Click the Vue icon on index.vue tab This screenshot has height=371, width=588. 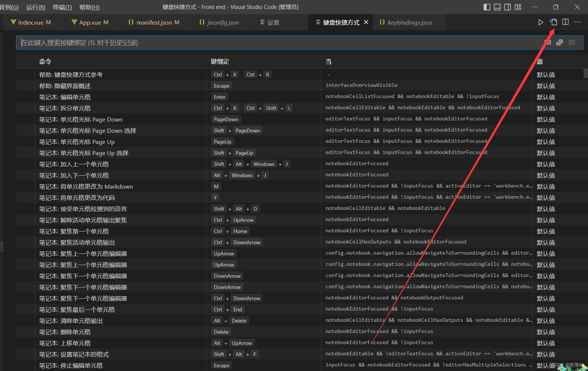coord(13,22)
